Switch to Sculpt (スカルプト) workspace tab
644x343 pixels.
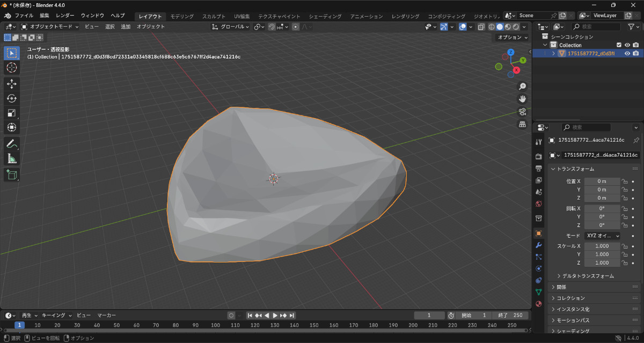click(214, 16)
